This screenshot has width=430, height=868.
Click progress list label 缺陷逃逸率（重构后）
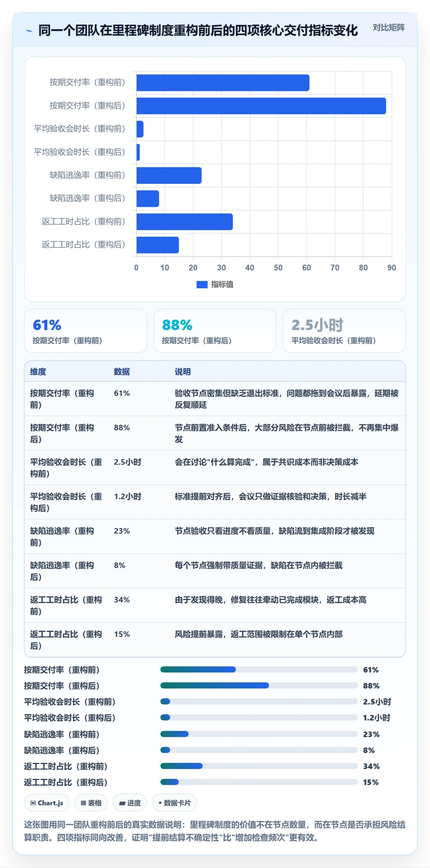point(62,750)
